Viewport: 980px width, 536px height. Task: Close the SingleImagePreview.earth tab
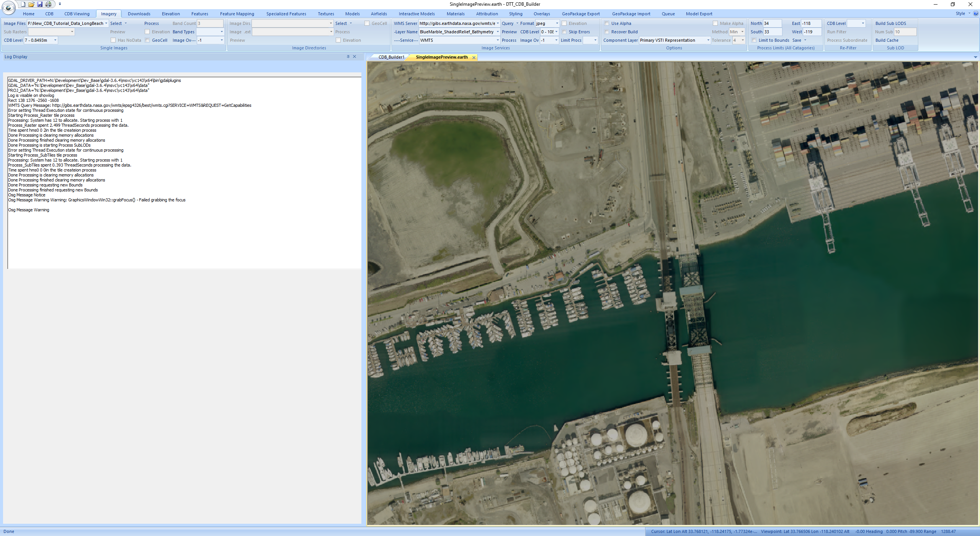[474, 57]
